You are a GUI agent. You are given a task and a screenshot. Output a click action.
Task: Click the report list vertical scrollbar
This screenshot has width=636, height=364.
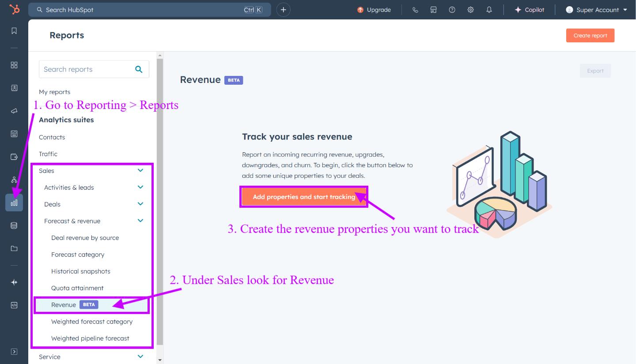(160, 203)
